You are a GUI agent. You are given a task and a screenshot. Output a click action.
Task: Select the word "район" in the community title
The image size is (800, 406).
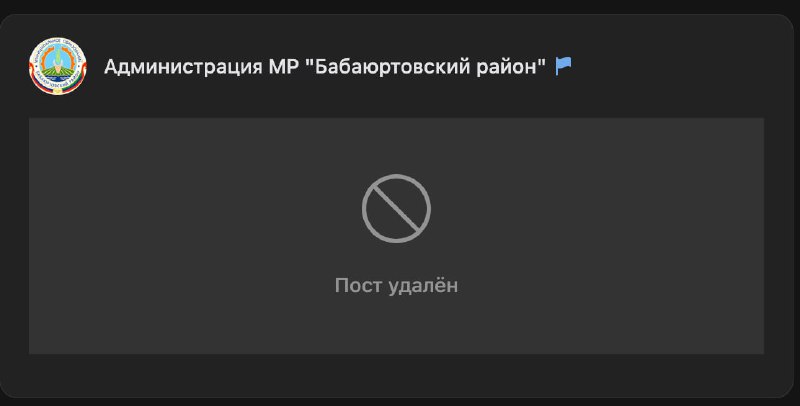coord(506,67)
